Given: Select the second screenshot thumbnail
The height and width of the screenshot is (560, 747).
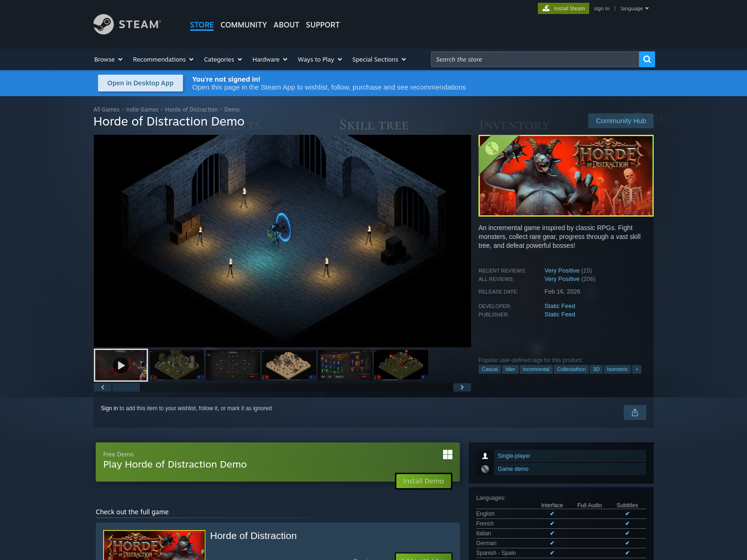Looking at the screenshot, I should tap(177, 365).
